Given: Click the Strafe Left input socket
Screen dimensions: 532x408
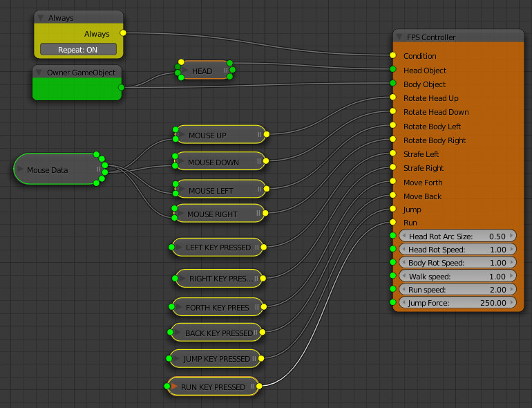Looking at the screenshot, I should click(392, 154).
